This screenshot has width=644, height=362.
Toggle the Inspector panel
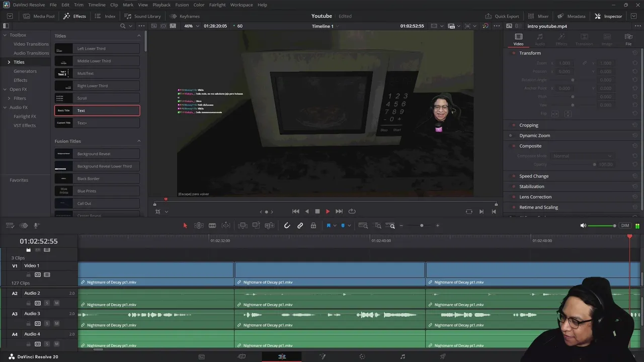coord(608,16)
